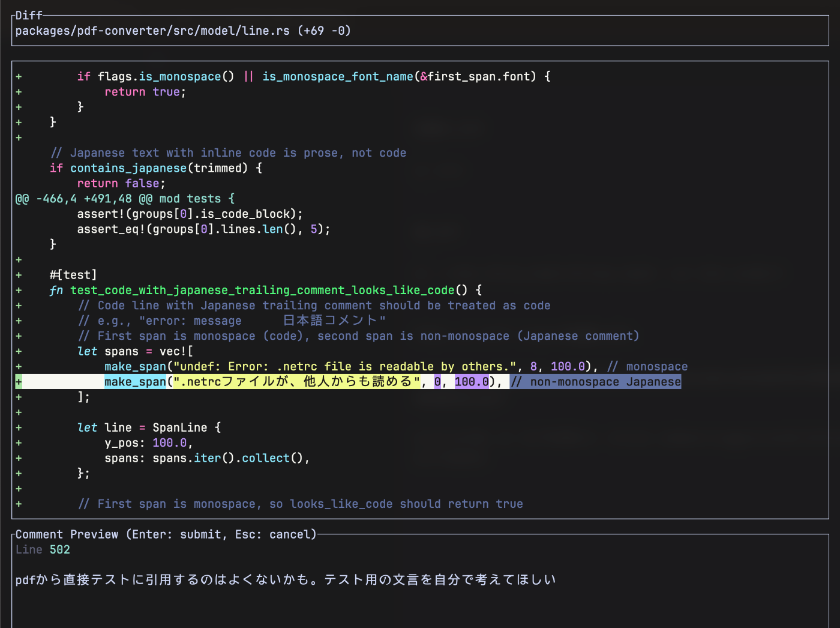Image resolution: width=840 pixels, height=628 pixels.
Task: Click the added "return true;" line
Action: pyautogui.click(x=146, y=92)
